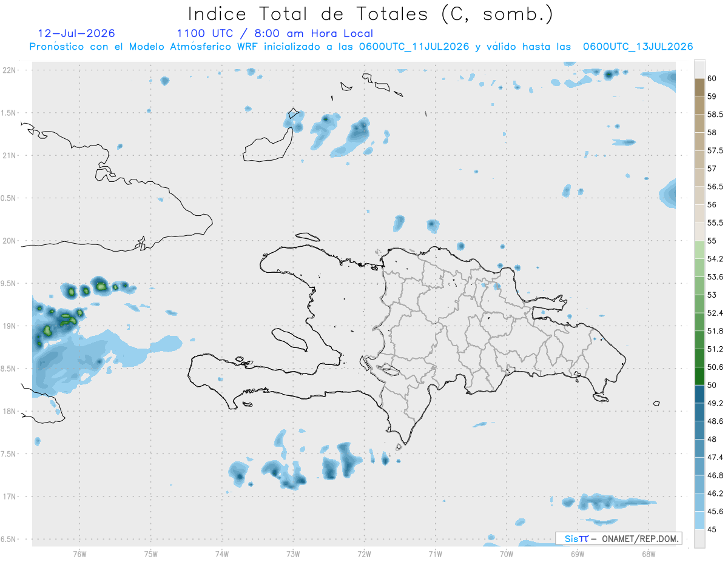Viewport: 728px width, 562px height.
Task: Select the '0600UTC_11JUL2026' initialization time
Action: point(414,47)
